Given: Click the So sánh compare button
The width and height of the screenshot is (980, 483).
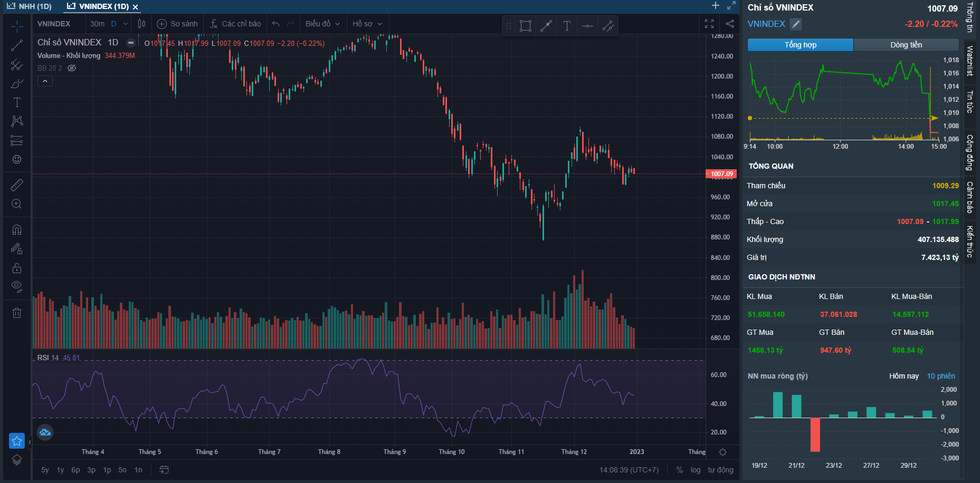Looking at the screenshot, I should pos(178,24).
